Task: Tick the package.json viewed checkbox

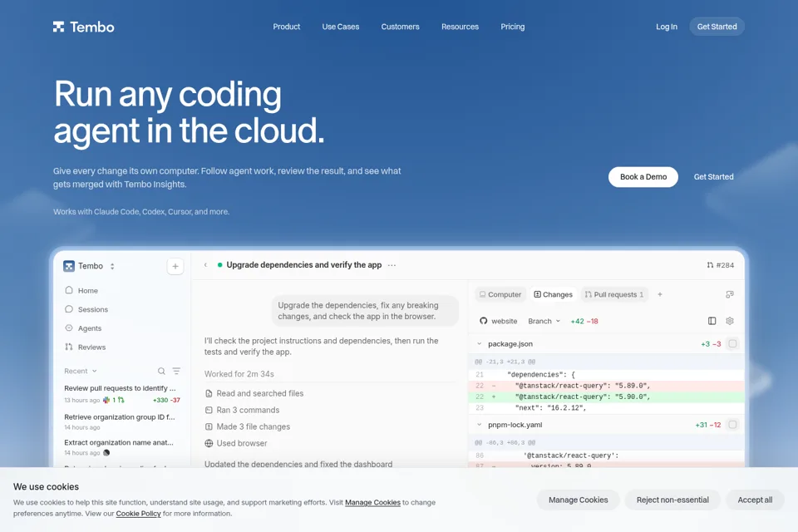Action: [x=732, y=343]
